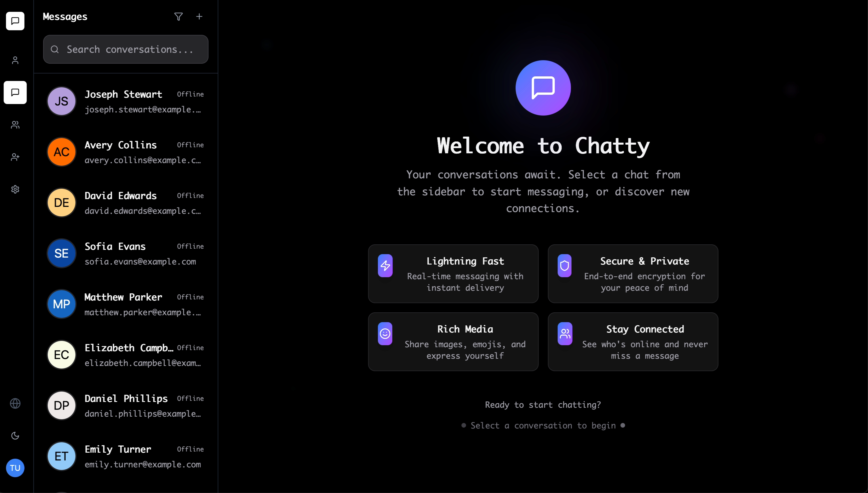The width and height of the screenshot is (868, 493).
Task: Click the TU user avatar
Action: [16, 468]
